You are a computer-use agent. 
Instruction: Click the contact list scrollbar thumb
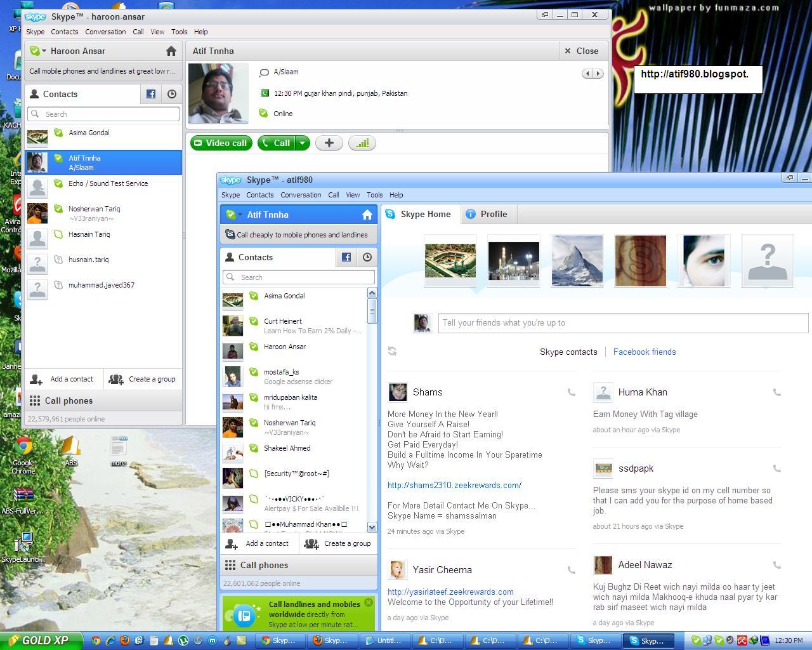click(372, 311)
